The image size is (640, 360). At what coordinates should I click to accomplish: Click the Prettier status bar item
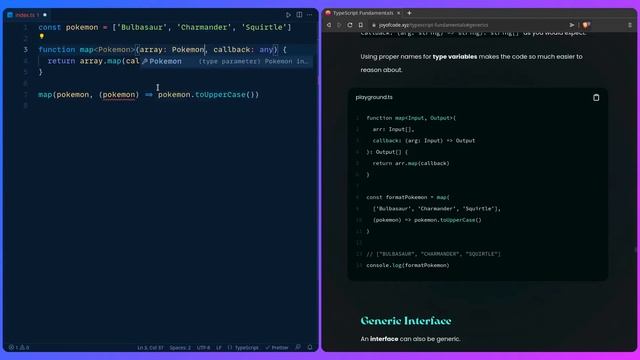point(277,348)
